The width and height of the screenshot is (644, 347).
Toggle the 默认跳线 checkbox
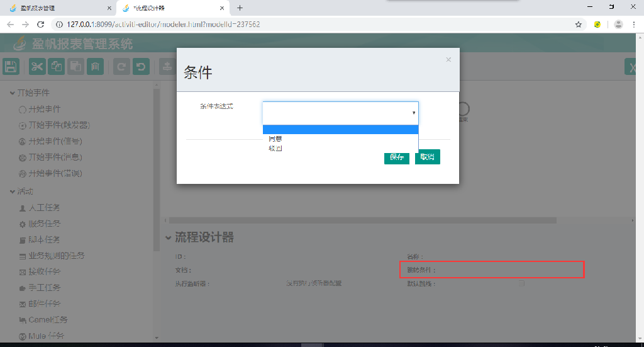(x=521, y=283)
